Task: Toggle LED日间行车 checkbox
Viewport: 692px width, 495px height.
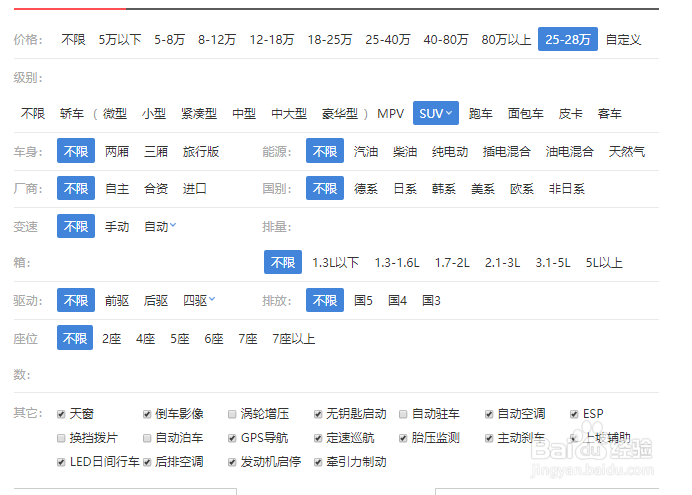Action: pos(61,462)
